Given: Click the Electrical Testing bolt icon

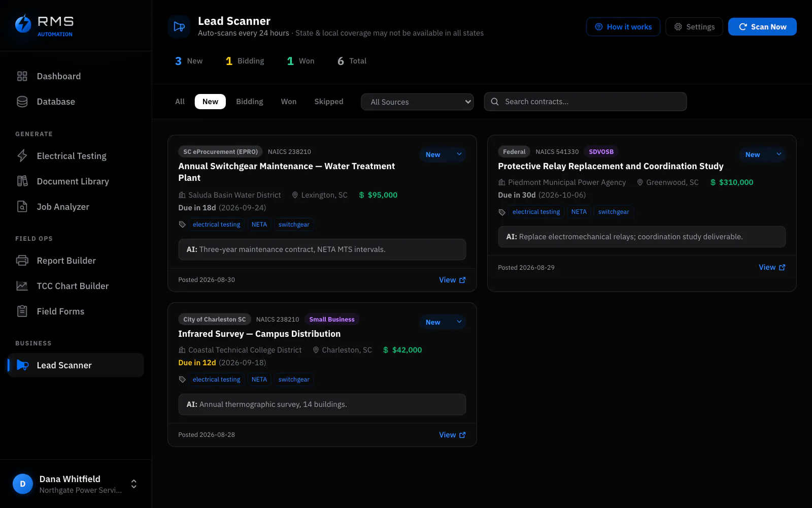Looking at the screenshot, I should (22, 156).
